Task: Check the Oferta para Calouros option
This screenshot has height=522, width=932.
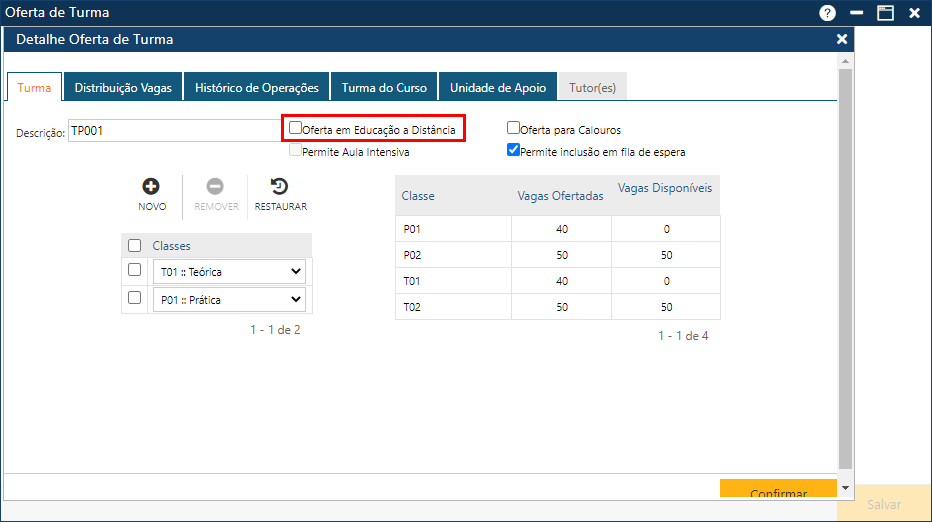Action: (514, 129)
